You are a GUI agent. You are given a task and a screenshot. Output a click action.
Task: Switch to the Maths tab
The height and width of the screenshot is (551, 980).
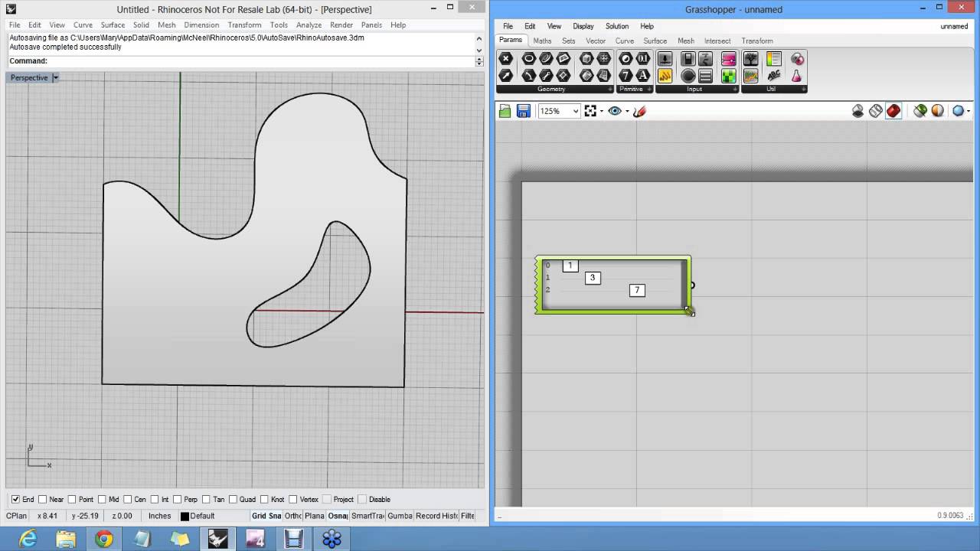pos(542,41)
